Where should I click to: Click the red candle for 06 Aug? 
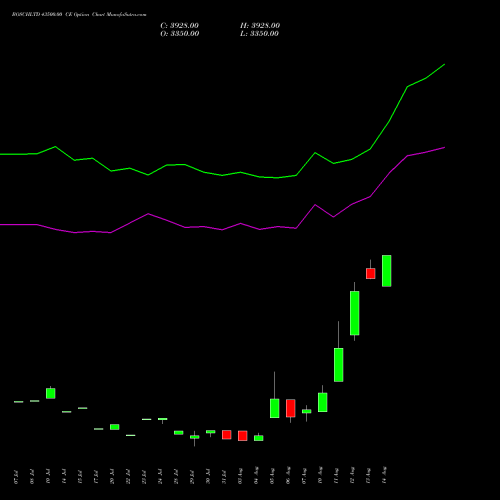click(x=291, y=408)
